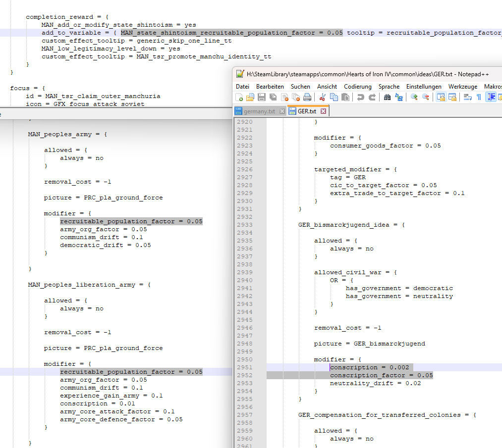The height and width of the screenshot is (448, 502).
Task: Open Find with the binoculars icon
Action: (388, 97)
